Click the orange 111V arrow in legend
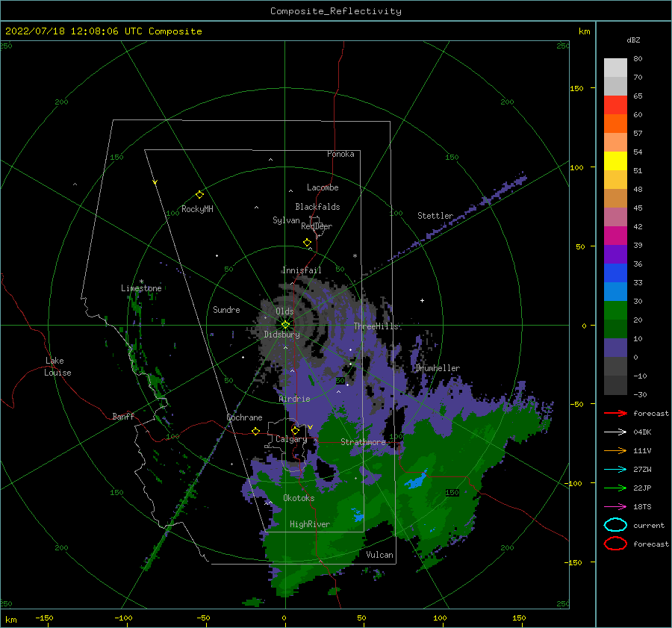This screenshot has height=628, width=672. 615,450
